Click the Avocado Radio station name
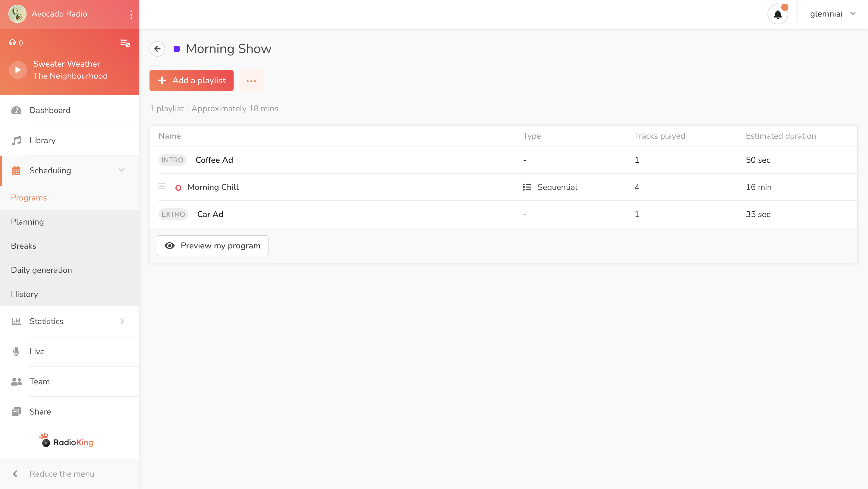The height and width of the screenshot is (489, 868). tap(59, 14)
